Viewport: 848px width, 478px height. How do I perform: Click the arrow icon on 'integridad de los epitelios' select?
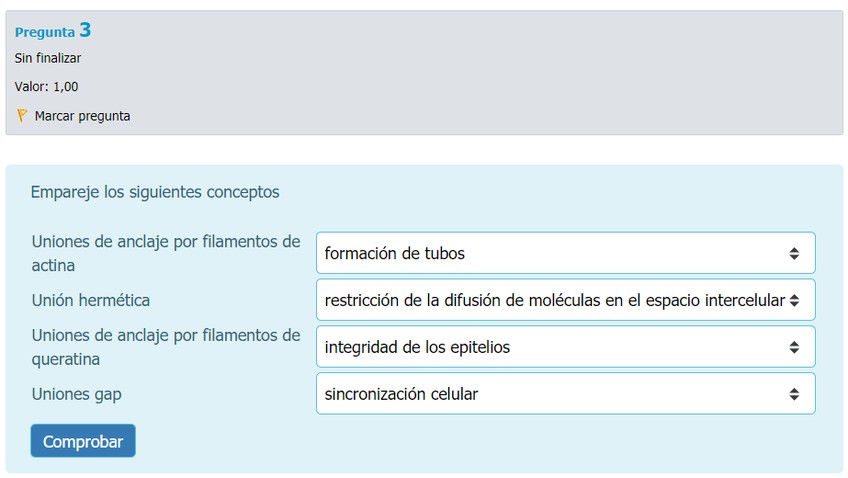[x=794, y=347]
